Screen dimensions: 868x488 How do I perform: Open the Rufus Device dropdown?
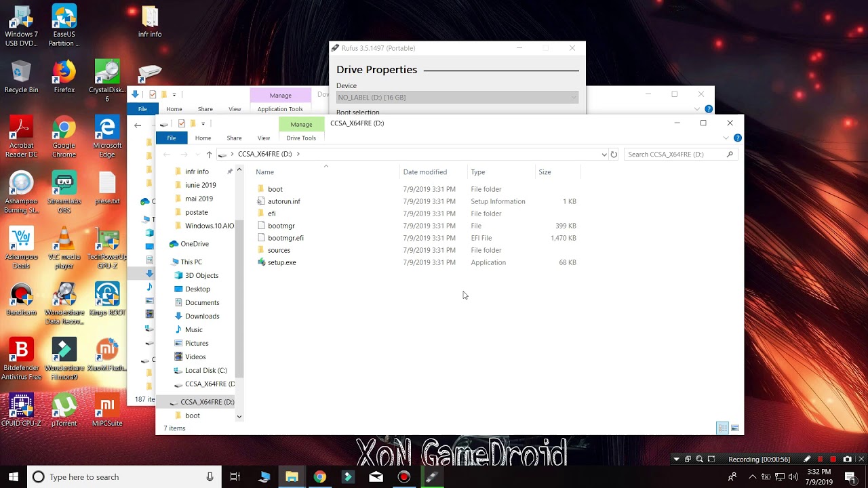(x=458, y=98)
